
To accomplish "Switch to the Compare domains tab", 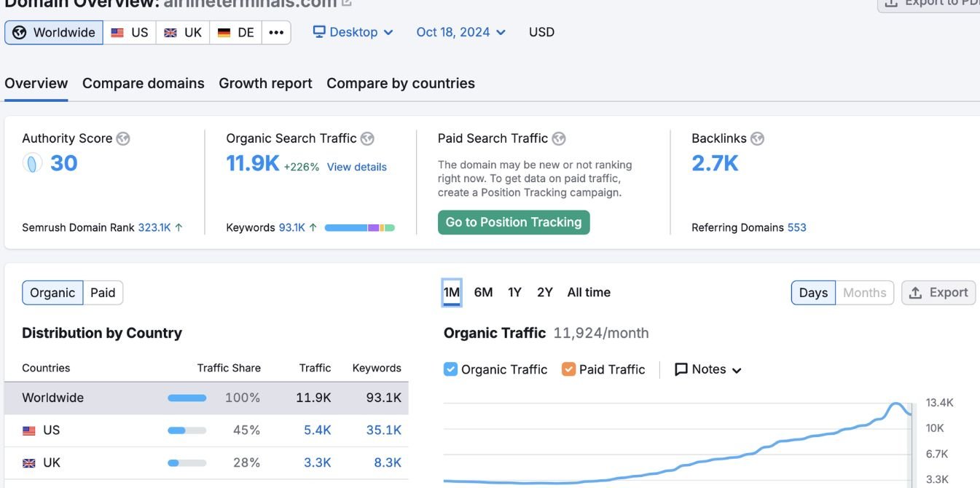I will tap(144, 83).
